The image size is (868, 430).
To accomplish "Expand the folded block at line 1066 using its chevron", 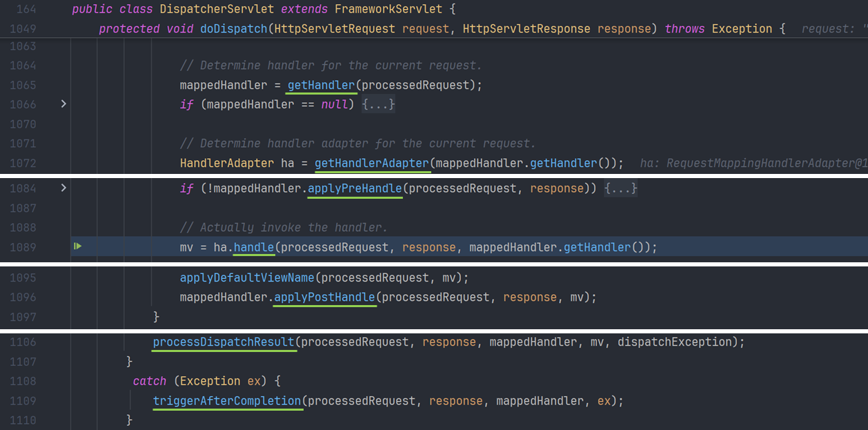I will coord(63,104).
